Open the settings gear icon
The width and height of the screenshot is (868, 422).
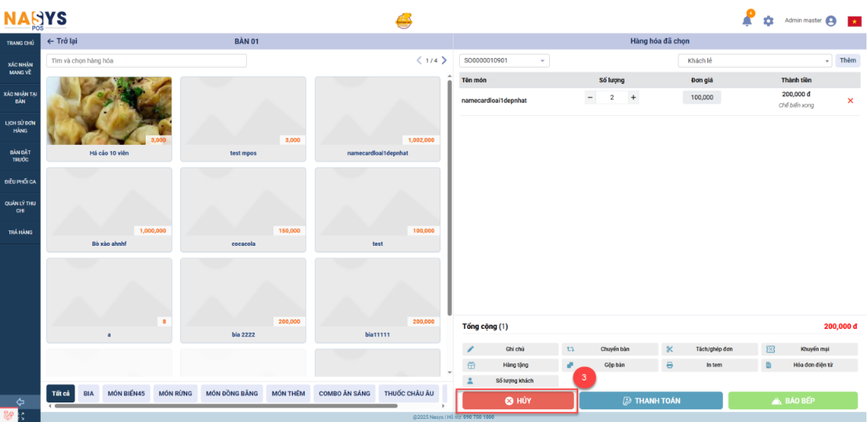coord(769,21)
